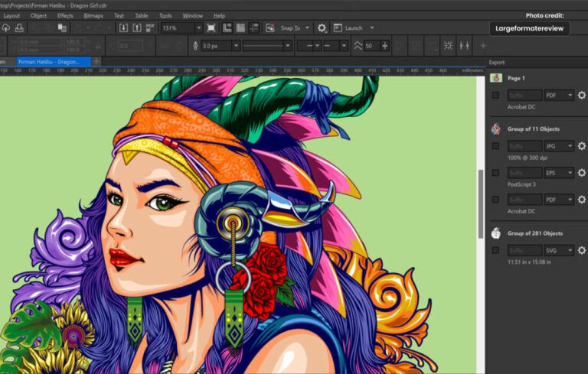Click the upload to cloud icon

tap(6, 28)
